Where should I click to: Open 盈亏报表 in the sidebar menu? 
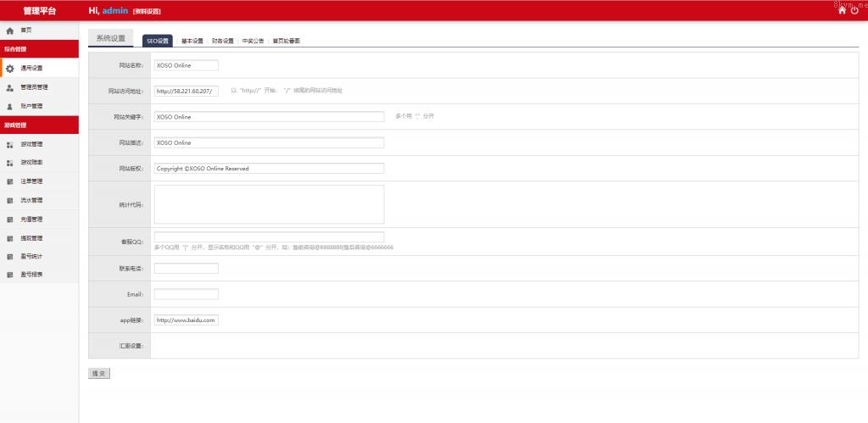(x=31, y=275)
